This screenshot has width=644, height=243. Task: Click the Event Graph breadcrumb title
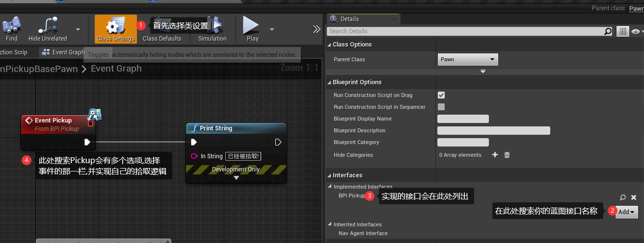(x=116, y=69)
